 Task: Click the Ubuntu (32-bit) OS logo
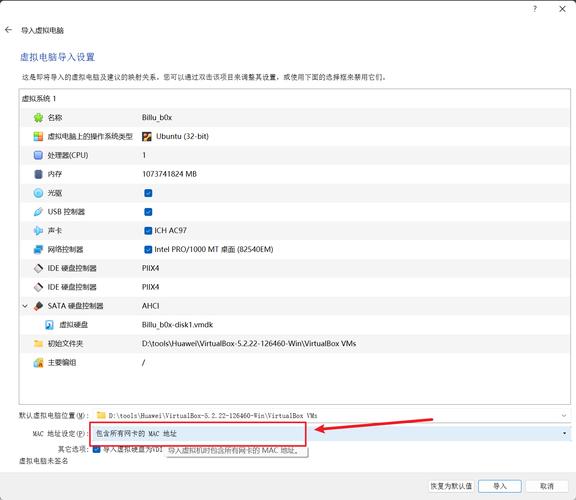(x=147, y=137)
